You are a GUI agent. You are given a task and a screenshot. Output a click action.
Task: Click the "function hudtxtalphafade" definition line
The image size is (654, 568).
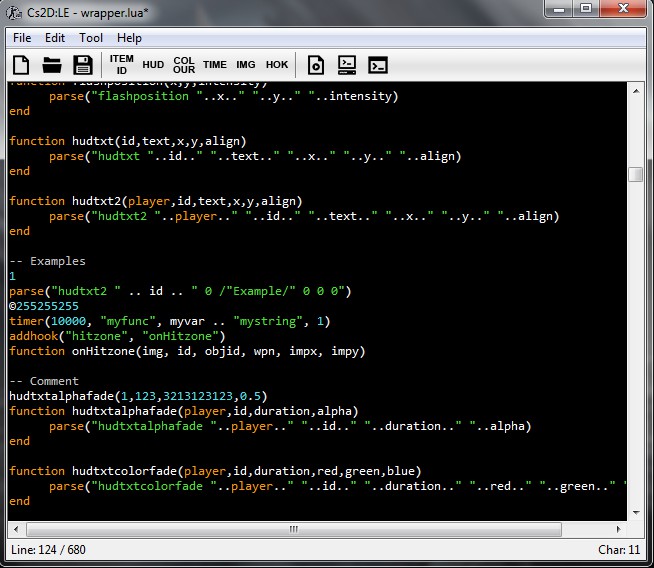[184, 411]
